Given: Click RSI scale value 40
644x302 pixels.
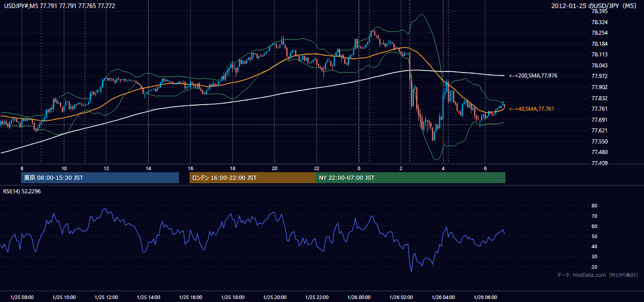Looking at the screenshot, I should (x=594, y=246).
